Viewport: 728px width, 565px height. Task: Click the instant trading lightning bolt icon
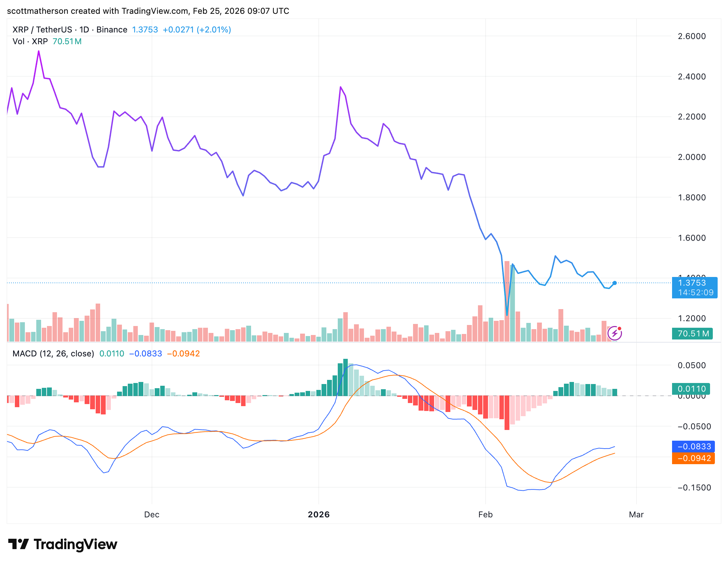(x=615, y=333)
